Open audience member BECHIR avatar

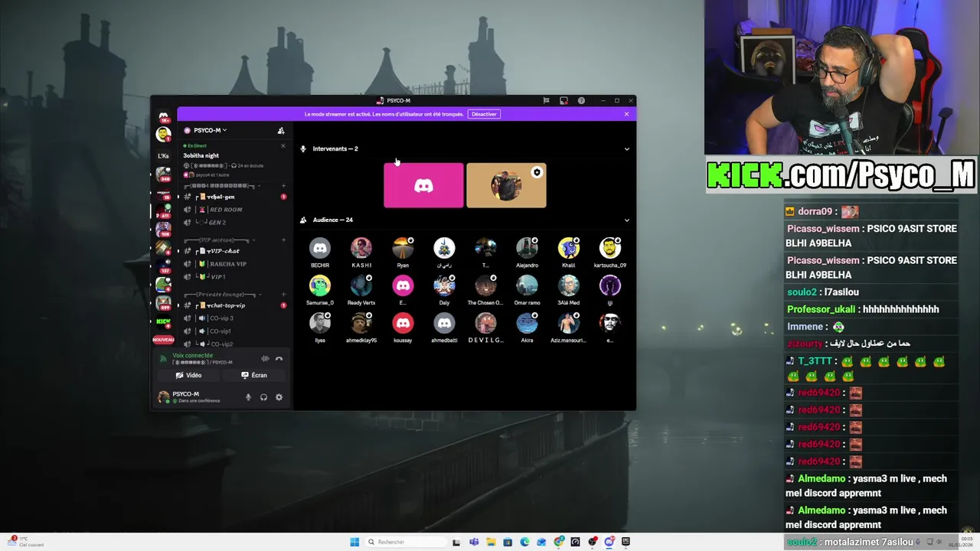coord(320,248)
